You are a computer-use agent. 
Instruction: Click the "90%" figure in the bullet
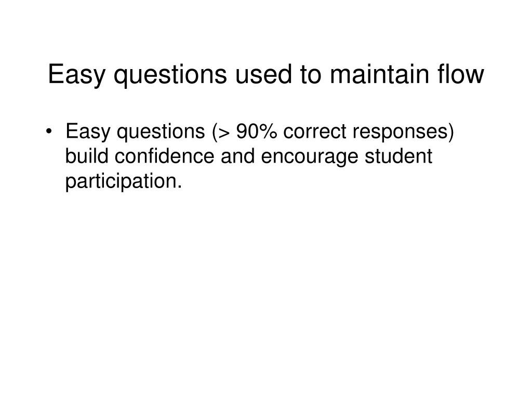[257, 131]
